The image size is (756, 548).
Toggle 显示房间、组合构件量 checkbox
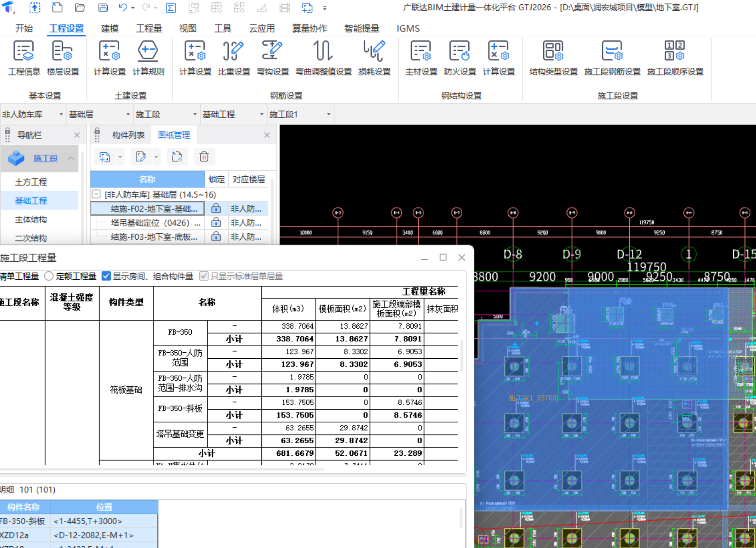[106, 276]
